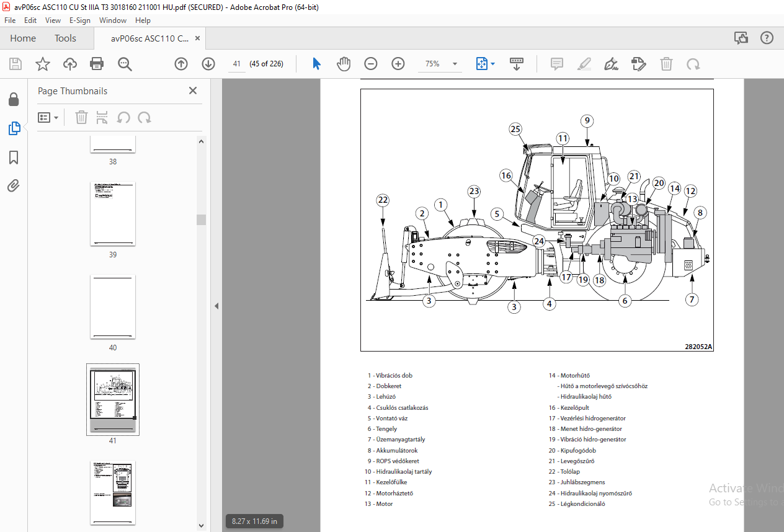Select the avP06sc ASC110 document tab
This screenshot has width=784, height=532.
(150, 38)
